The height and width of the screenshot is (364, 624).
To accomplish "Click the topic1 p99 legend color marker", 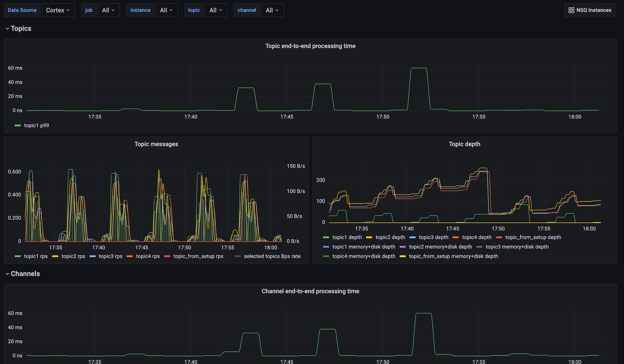I will coord(17,125).
